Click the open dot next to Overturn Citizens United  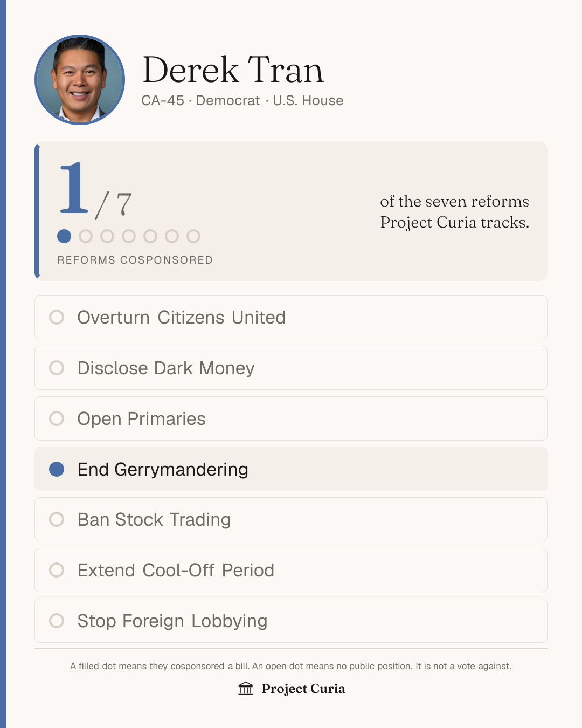click(x=57, y=317)
